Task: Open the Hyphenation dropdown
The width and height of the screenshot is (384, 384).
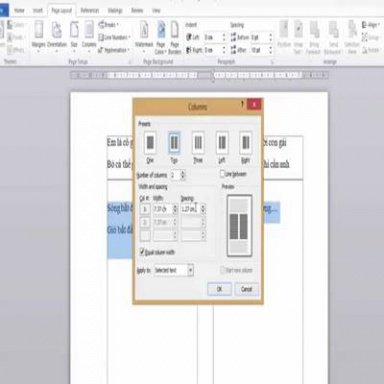Action: (113, 50)
